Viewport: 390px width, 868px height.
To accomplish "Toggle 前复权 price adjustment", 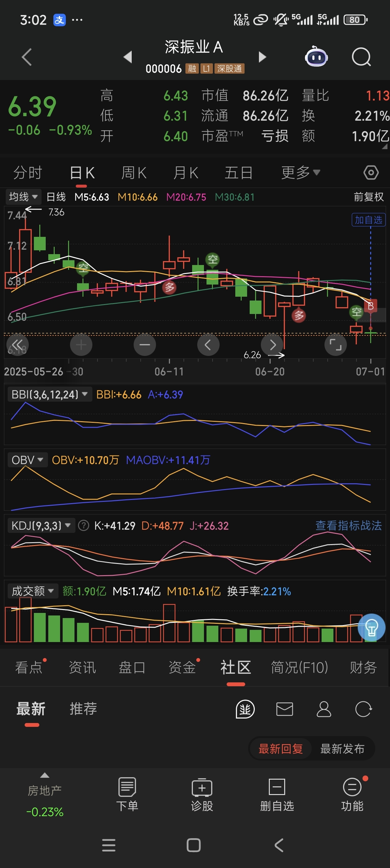I will click(x=369, y=197).
